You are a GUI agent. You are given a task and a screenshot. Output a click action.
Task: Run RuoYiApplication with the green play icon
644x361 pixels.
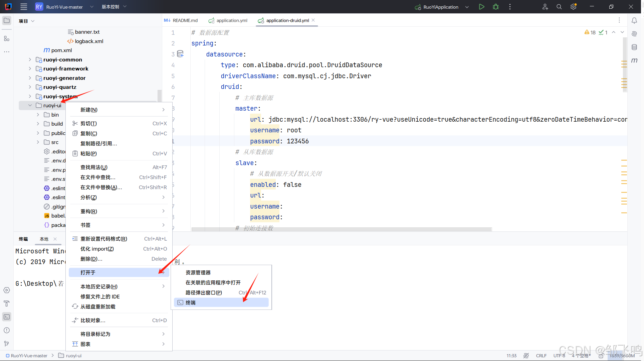pos(481,7)
